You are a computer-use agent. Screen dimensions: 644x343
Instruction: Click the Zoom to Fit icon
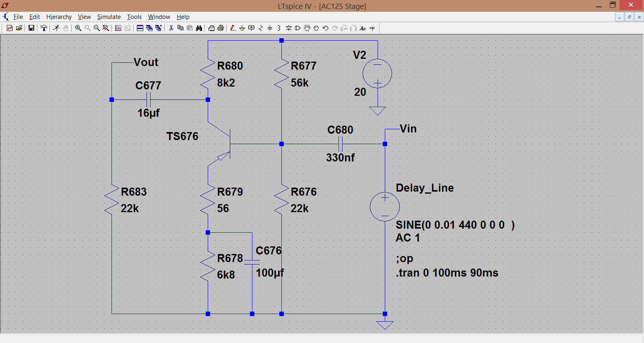pos(106,28)
